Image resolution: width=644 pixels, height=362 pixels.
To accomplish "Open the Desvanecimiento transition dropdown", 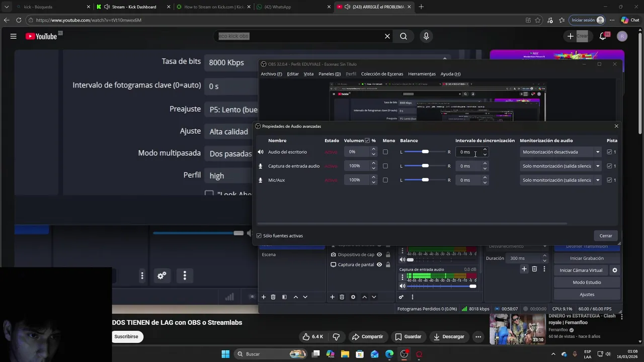I will [517, 246].
